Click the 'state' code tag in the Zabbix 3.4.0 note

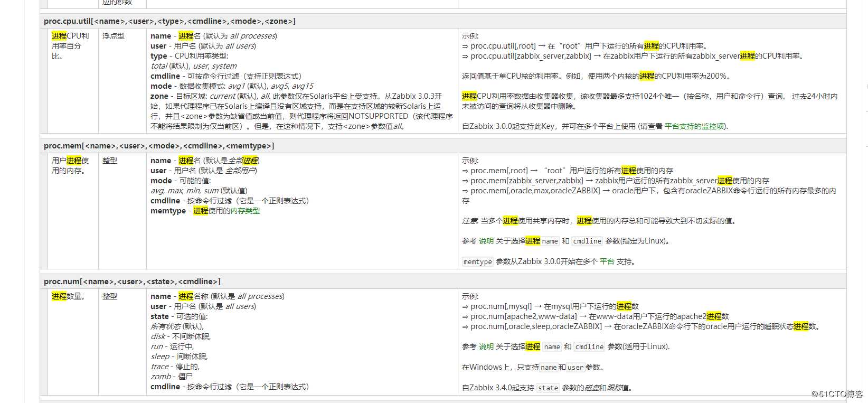(548, 388)
